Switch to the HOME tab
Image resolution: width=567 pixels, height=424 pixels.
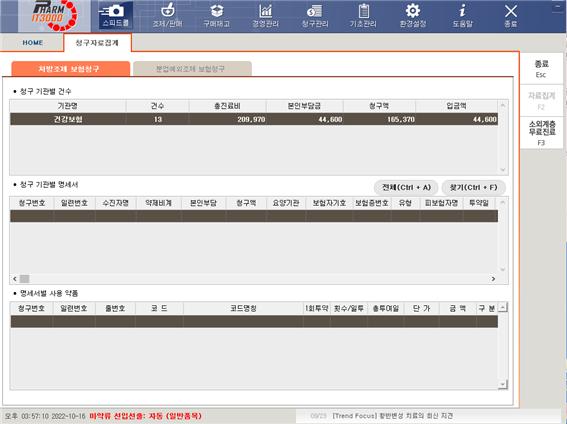click(33, 43)
